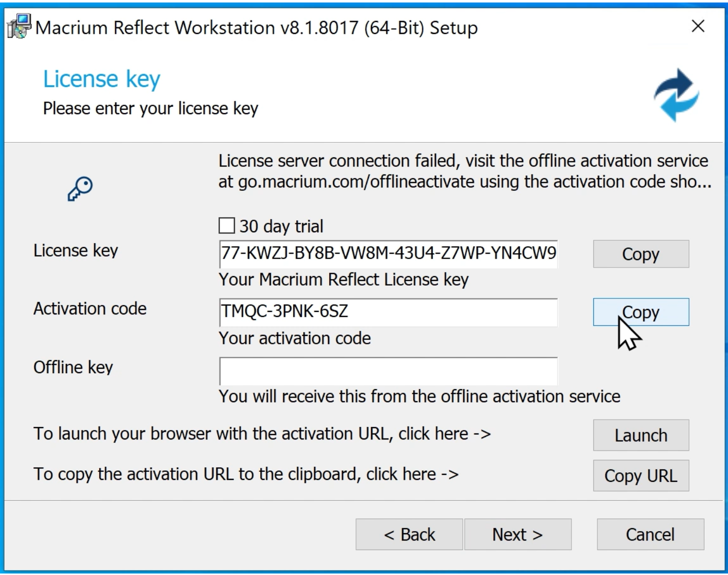Click 'To launch your browser with the activation URL' text
The width and height of the screenshot is (728, 575).
pyautogui.click(x=262, y=434)
